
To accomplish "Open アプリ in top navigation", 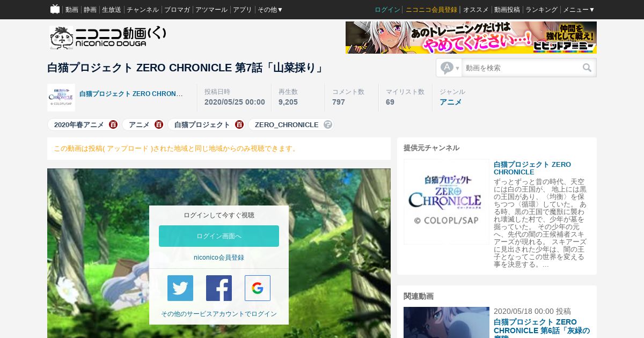I will coord(243,10).
